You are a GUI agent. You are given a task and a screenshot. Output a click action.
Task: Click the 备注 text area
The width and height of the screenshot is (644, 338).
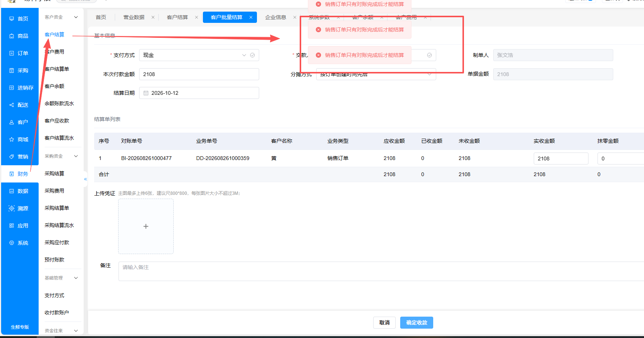381,271
